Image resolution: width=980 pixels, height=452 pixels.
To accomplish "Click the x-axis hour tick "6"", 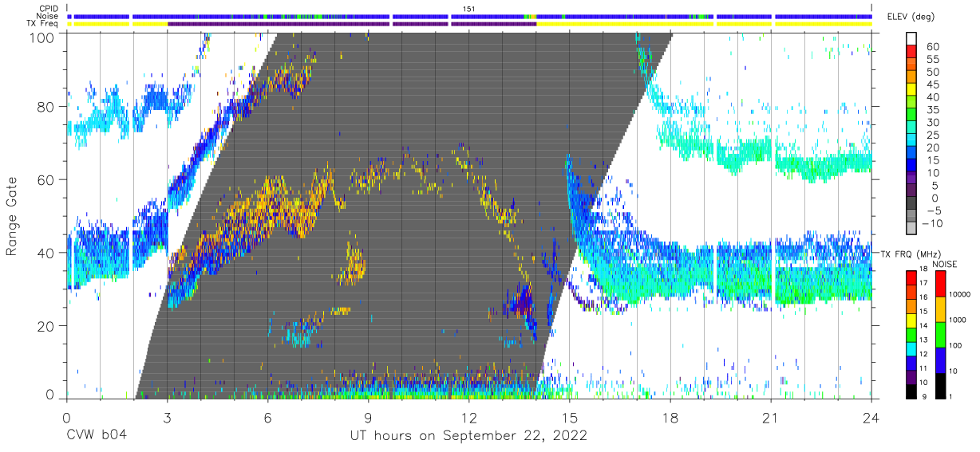I will tap(267, 417).
